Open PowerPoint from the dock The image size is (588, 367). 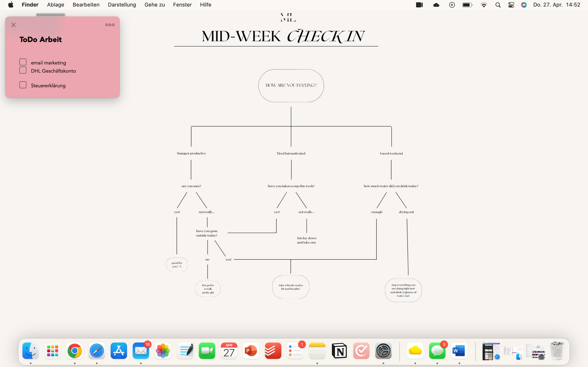click(x=251, y=351)
